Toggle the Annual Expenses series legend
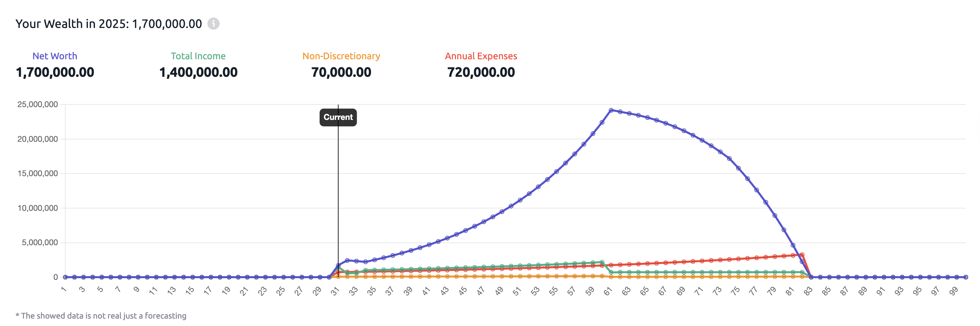980x326 pixels. [481, 56]
